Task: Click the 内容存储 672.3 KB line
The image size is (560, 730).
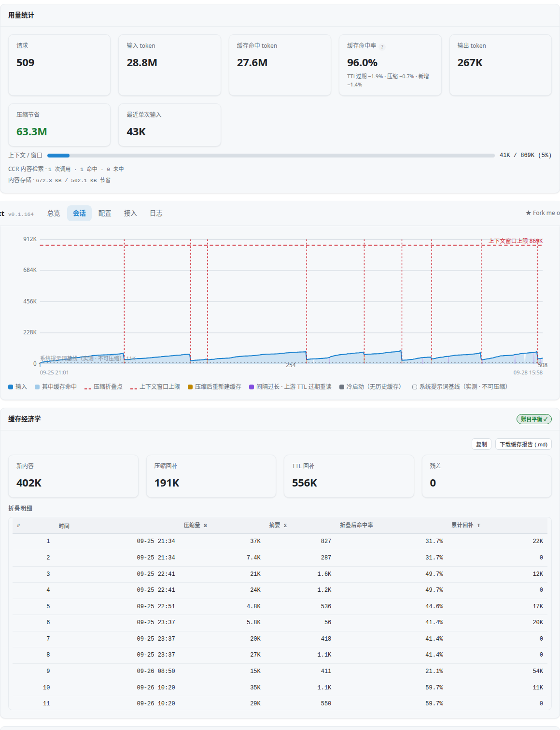Action: click(x=59, y=180)
